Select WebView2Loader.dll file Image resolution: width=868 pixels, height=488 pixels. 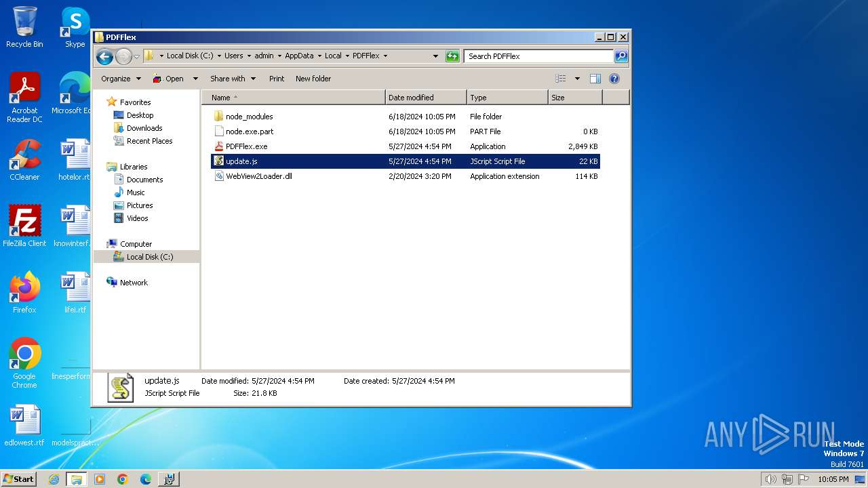(258, 176)
